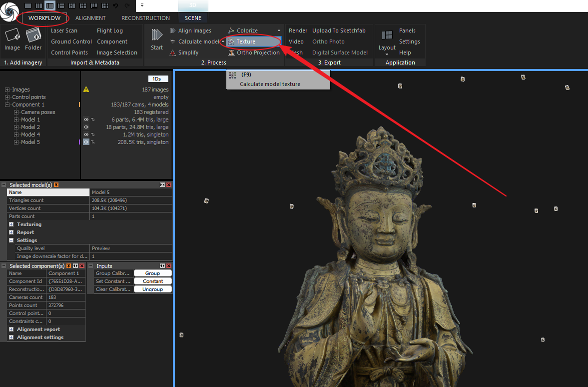Viewport: 588px width, 387px height.
Task: Click the undo arrow in title bar
Action: [x=116, y=5]
